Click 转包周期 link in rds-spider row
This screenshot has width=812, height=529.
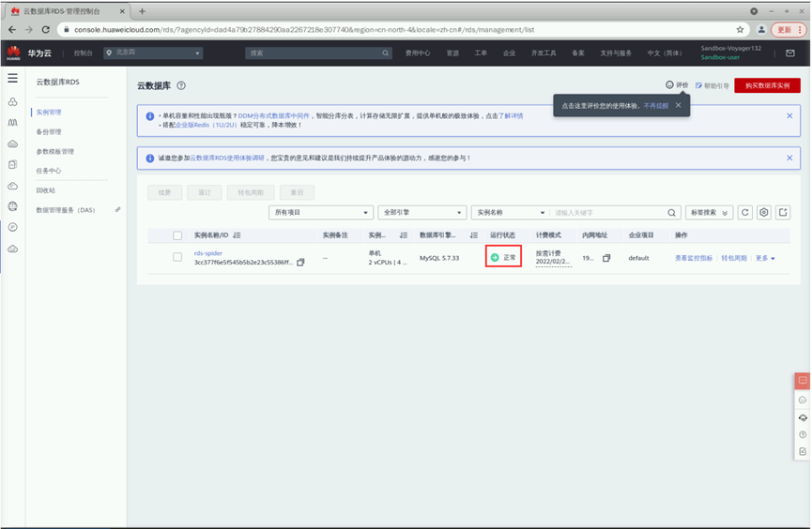coord(734,258)
